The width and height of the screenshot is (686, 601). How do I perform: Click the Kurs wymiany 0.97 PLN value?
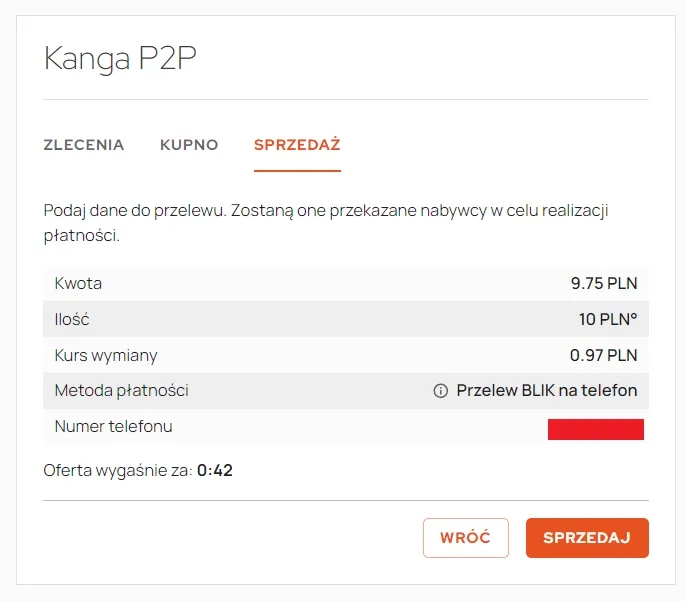[603, 355]
